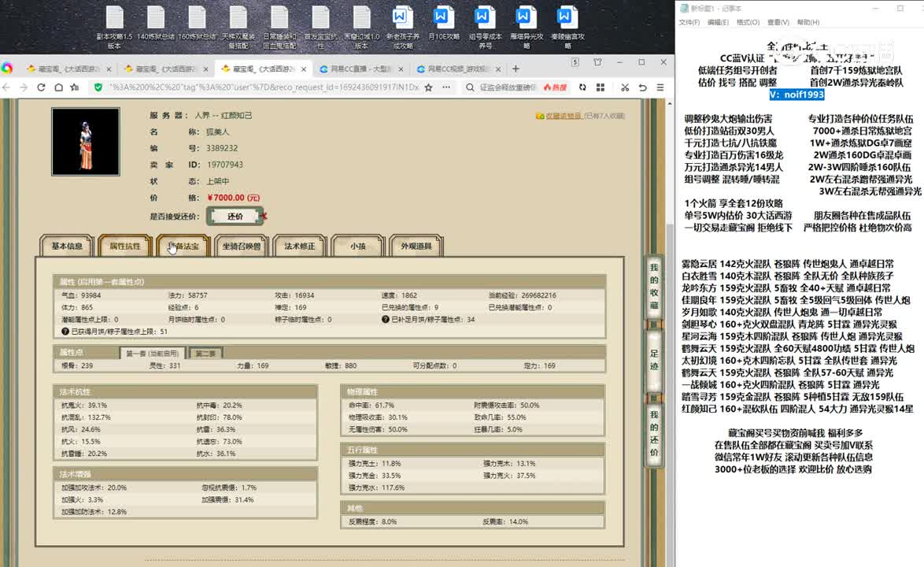Open Notepad 编辑(E) menu
Viewport: 924px width, 567px height.
[x=718, y=22]
